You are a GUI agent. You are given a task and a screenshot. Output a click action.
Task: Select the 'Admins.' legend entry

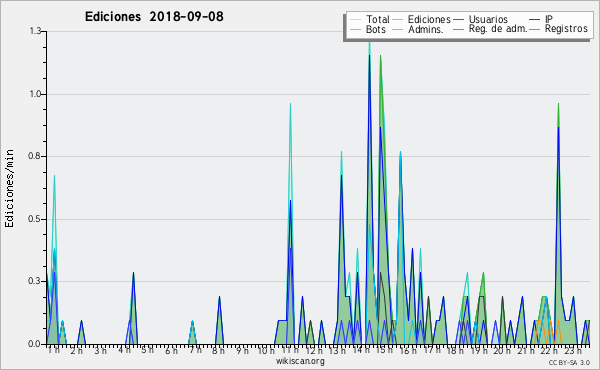point(426,29)
